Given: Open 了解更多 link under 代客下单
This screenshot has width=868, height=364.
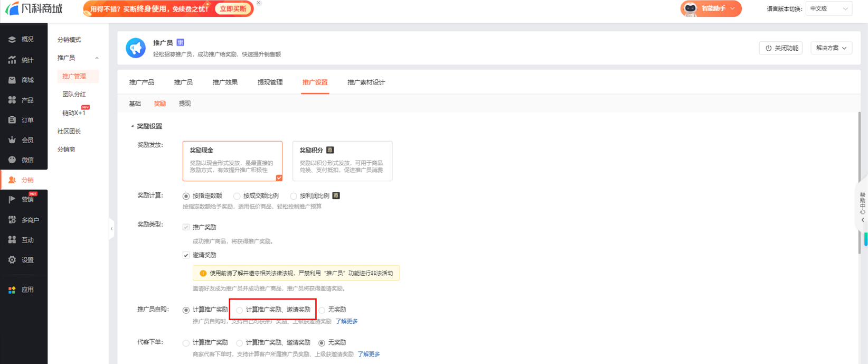Looking at the screenshot, I should point(369,354).
